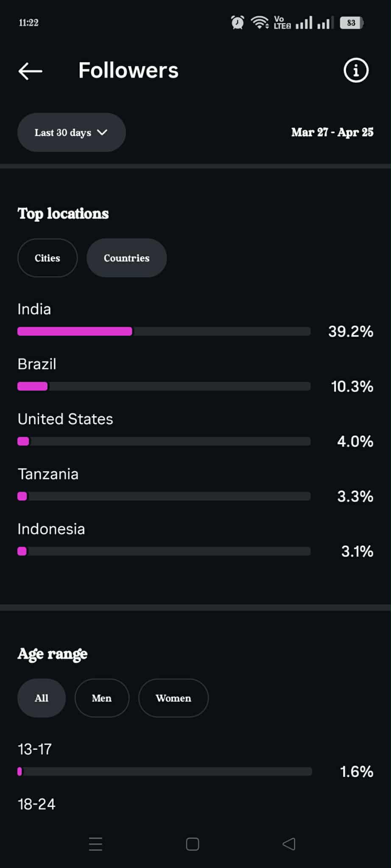Tap the 13-17 age range bar
The width and height of the screenshot is (391, 868).
pyautogui.click(x=165, y=772)
